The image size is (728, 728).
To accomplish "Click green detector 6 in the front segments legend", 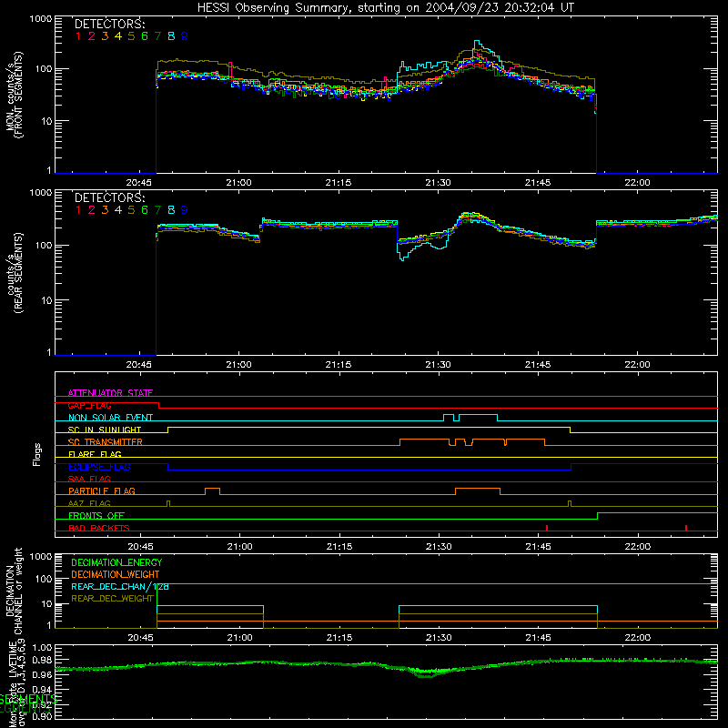I will 145,35.
